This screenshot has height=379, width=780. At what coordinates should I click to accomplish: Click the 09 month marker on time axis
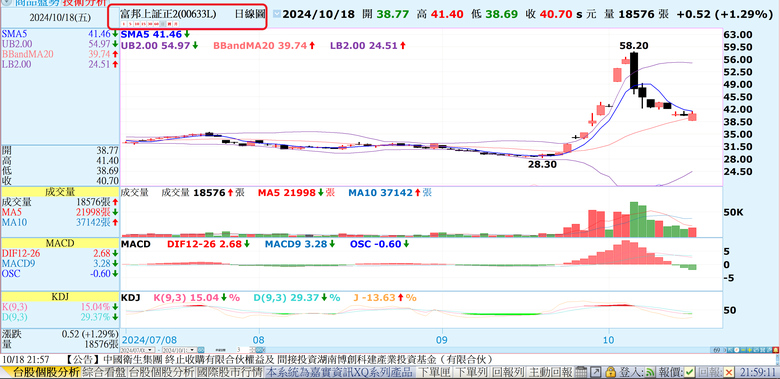(441, 341)
